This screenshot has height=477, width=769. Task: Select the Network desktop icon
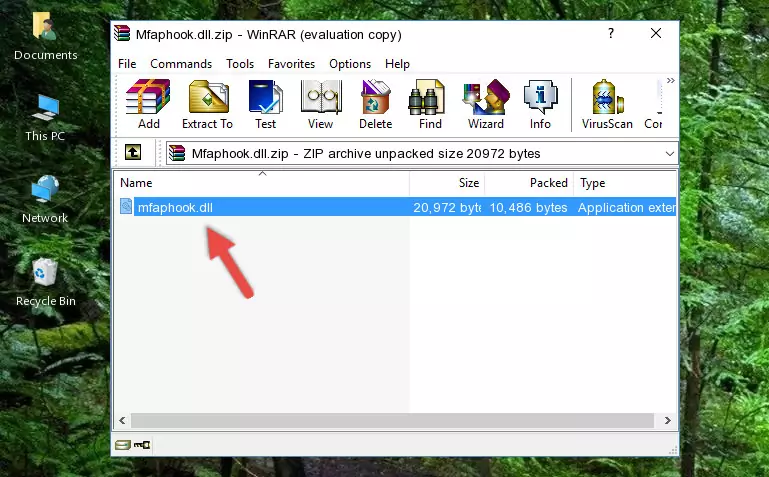(x=45, y=200)
